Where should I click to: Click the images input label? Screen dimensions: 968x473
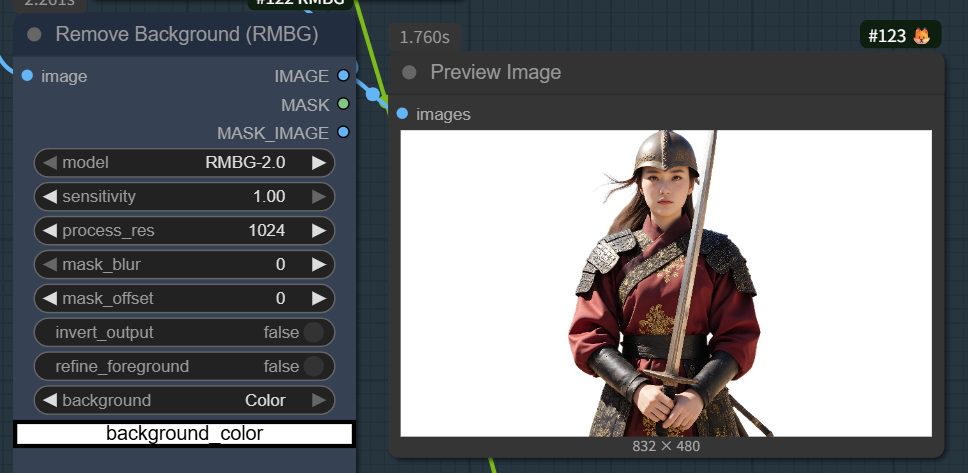[443, 114]
